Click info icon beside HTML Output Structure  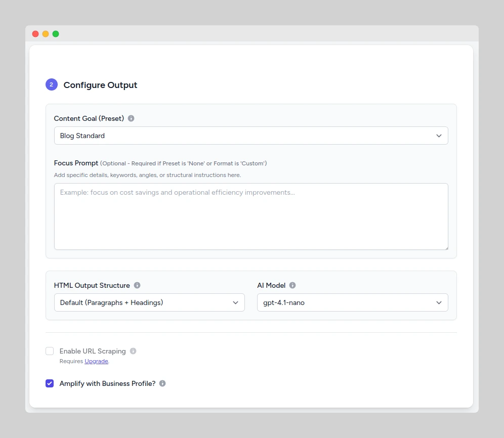point(137,285)
